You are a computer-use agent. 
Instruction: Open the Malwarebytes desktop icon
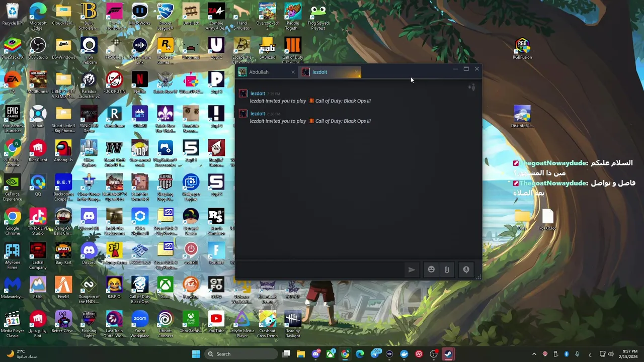13,289
